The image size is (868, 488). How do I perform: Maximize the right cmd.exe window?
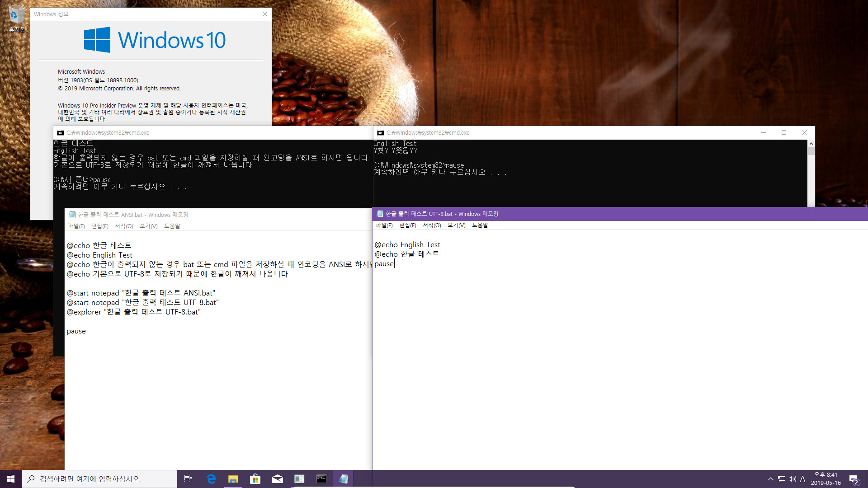pyautogui.click(x=784, y=132)
